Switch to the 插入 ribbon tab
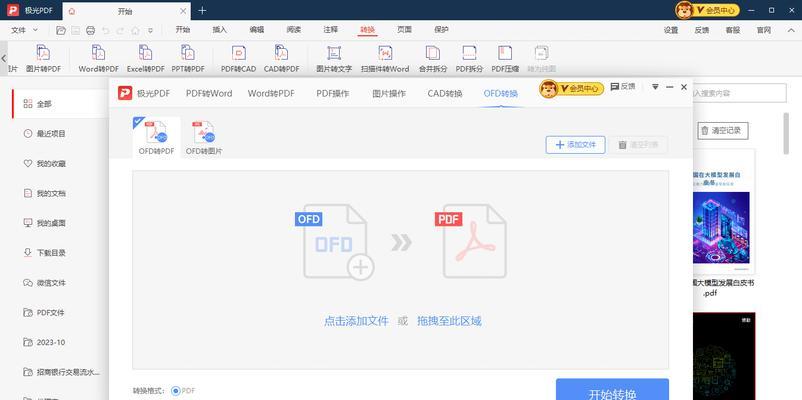The height and width of the screenshot is (400, 802). click(x=219, y=30)
